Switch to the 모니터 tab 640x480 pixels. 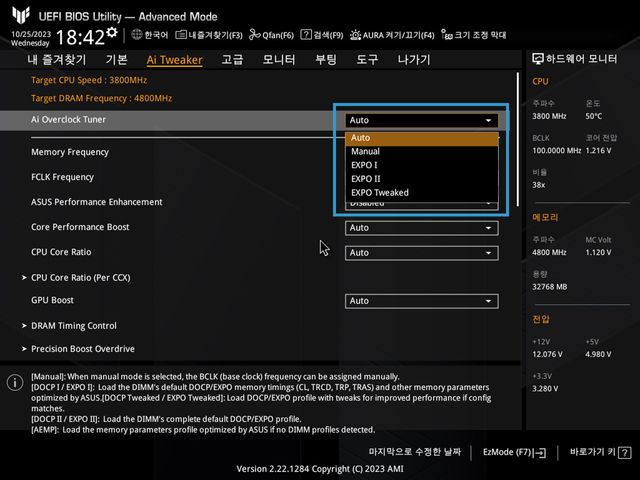(x=279, y=60)
